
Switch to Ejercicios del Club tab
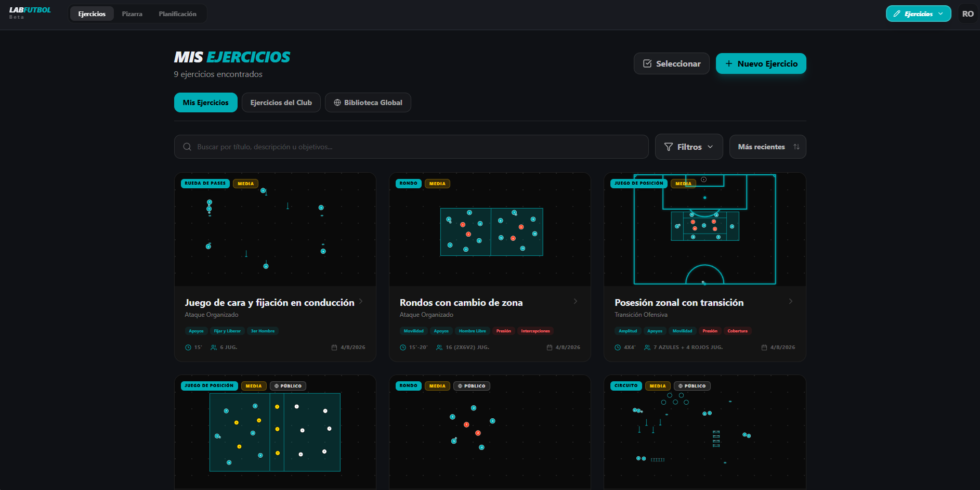[x=281, y=102]
